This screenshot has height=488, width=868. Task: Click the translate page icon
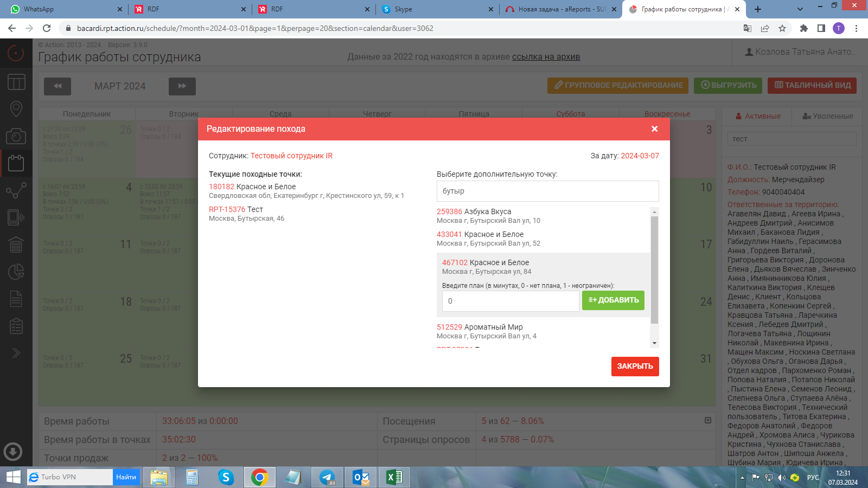click(748, 28)
